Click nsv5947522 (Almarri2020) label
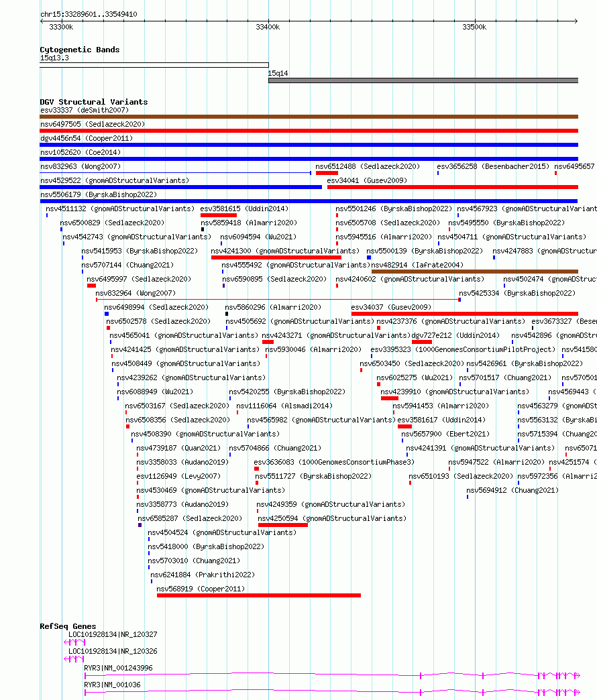Image resolution: width=597 pixels, height=700 pixels. click(x=496, y=462)
